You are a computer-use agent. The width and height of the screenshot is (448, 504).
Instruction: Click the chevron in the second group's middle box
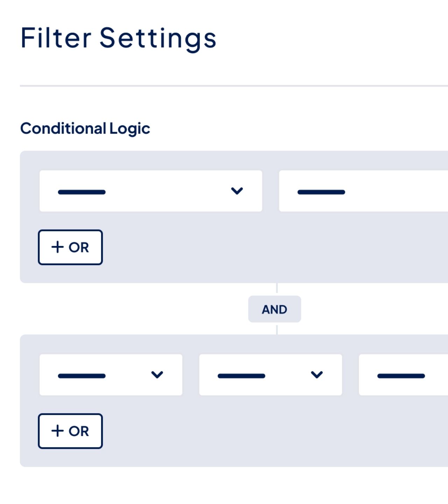click(x=317, y=375)
